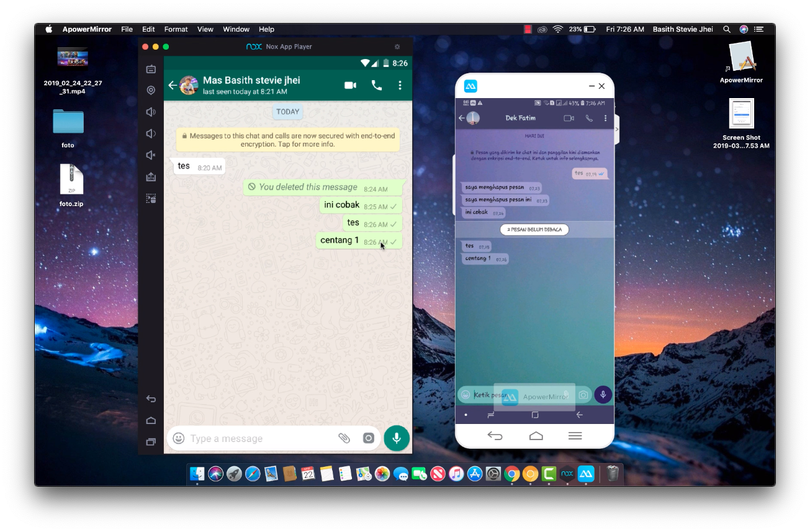Tap the 2 PESAN BELUM DIBACA banner
This screenshot has height=532, width=810.
pos(534,230)
